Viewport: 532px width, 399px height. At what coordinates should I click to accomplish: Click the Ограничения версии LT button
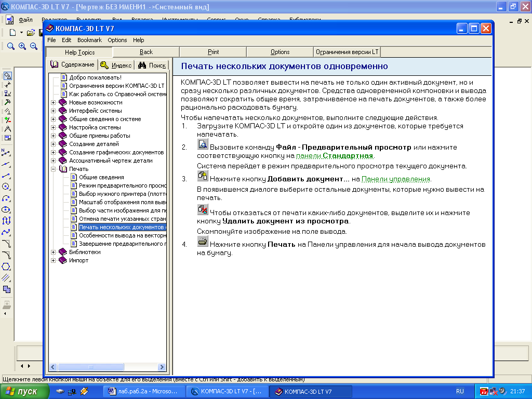click(x=347, y=52)
